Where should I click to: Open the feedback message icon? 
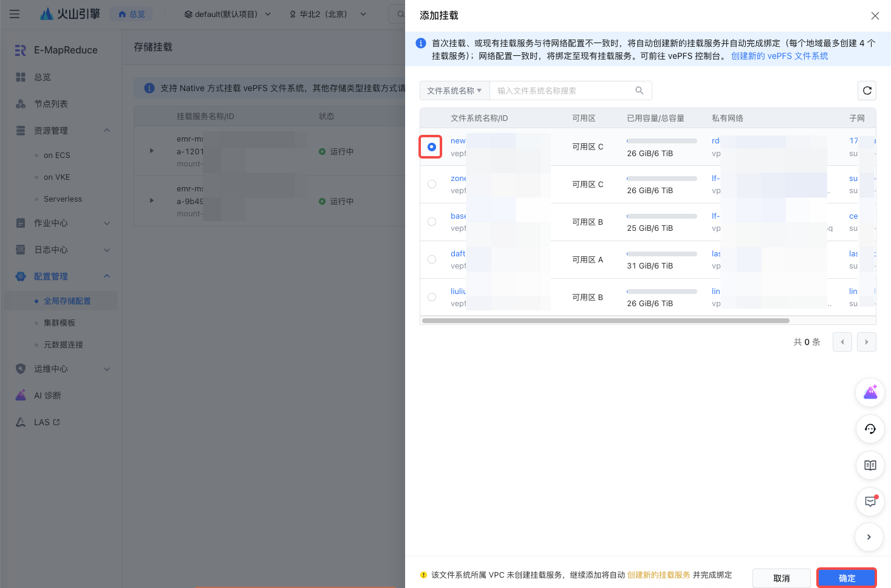point(870,502)
